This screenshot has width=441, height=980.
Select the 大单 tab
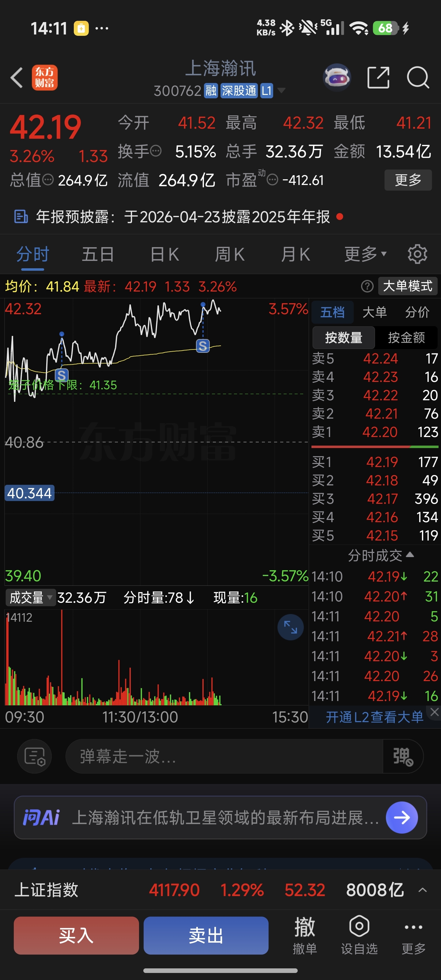point(375,312)
